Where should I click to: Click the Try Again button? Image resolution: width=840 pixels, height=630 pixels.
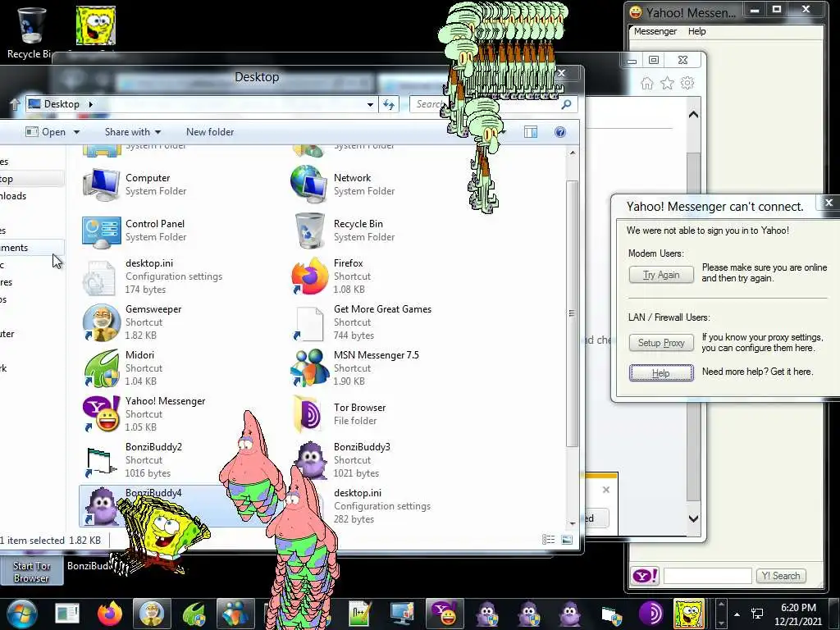coord(661,274)
